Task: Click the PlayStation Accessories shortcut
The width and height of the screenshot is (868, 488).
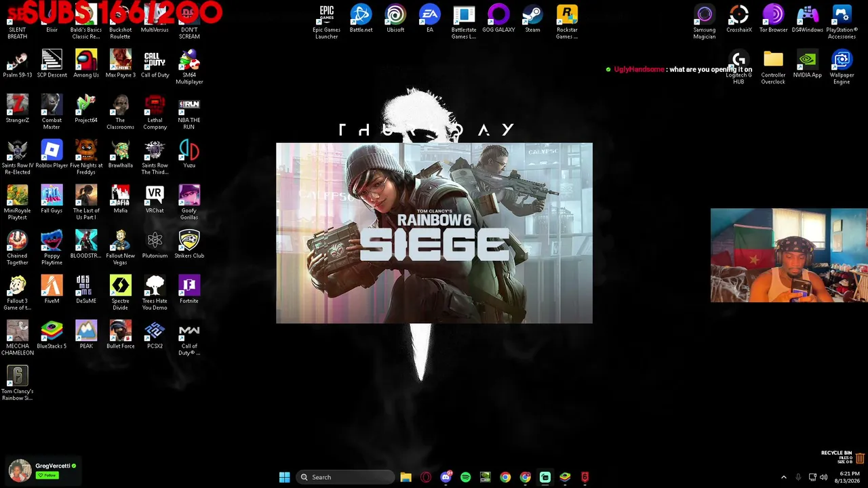Action: pyautogui.click(x=842, y=22)
